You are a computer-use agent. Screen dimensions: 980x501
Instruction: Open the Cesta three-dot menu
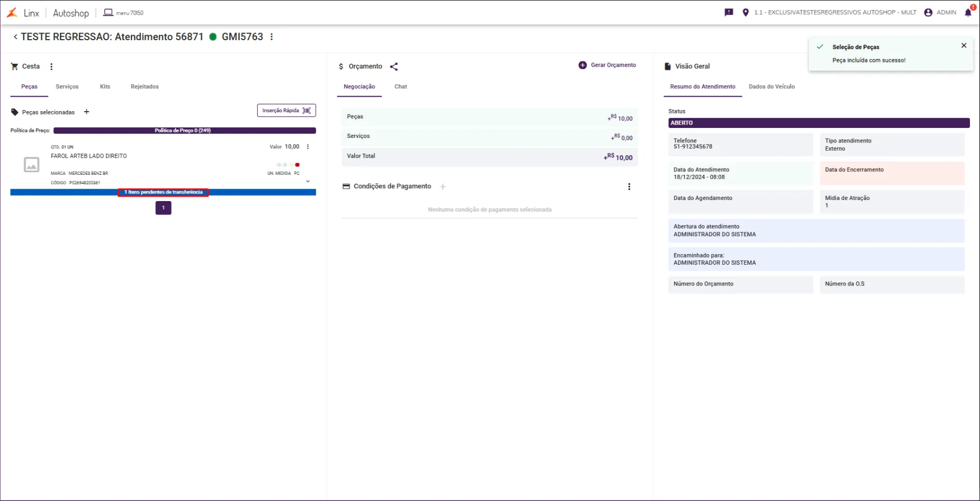[x=51, y=66]
